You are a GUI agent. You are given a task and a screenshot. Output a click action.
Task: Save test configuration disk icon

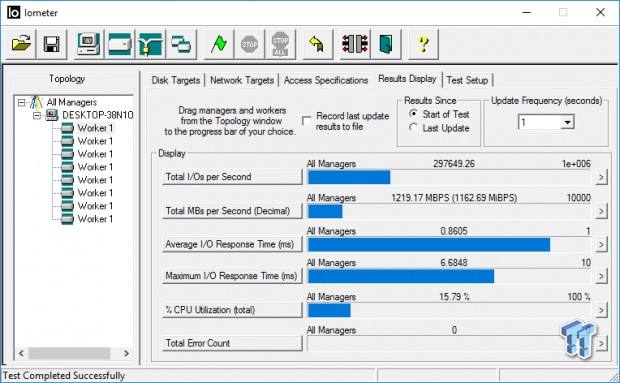coord(51,44)
